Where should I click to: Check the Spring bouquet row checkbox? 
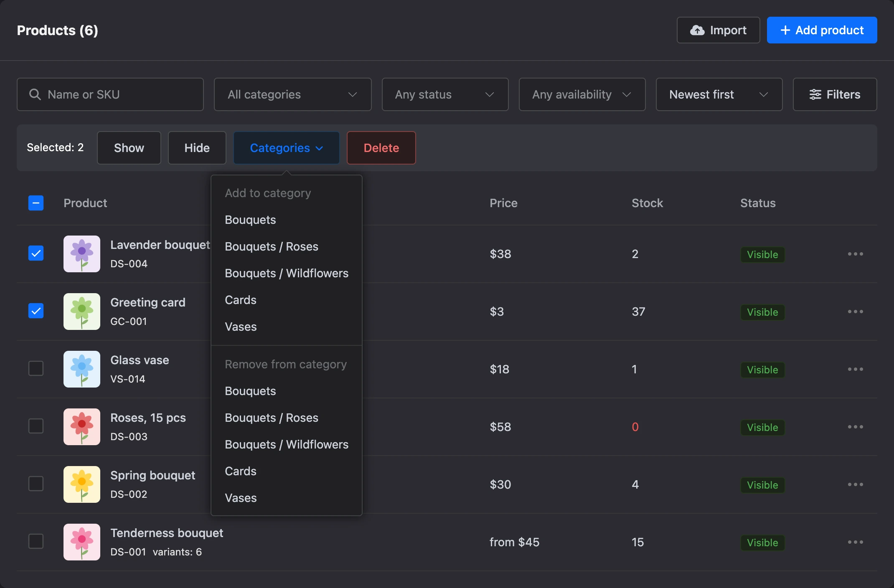pyautogui.click(x=36, y=484)
